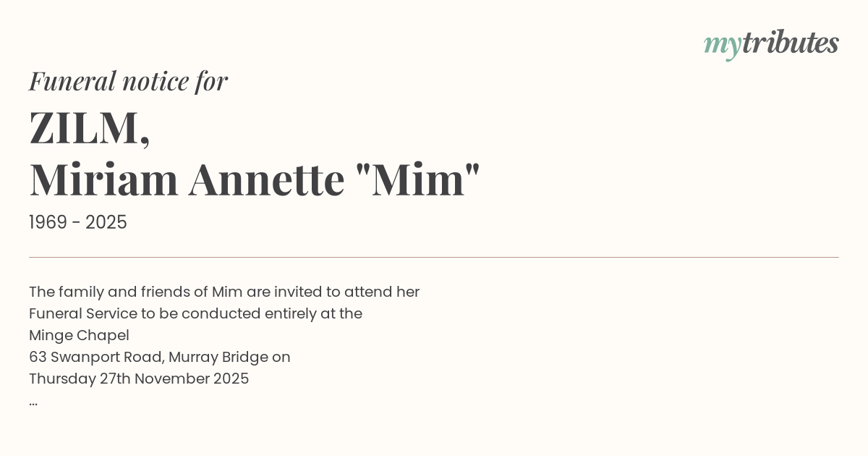Image resolution: width=868 pixels, height=456 pixels.
Task: Click the green "my" in the logo
Action: tap(722, 45)
